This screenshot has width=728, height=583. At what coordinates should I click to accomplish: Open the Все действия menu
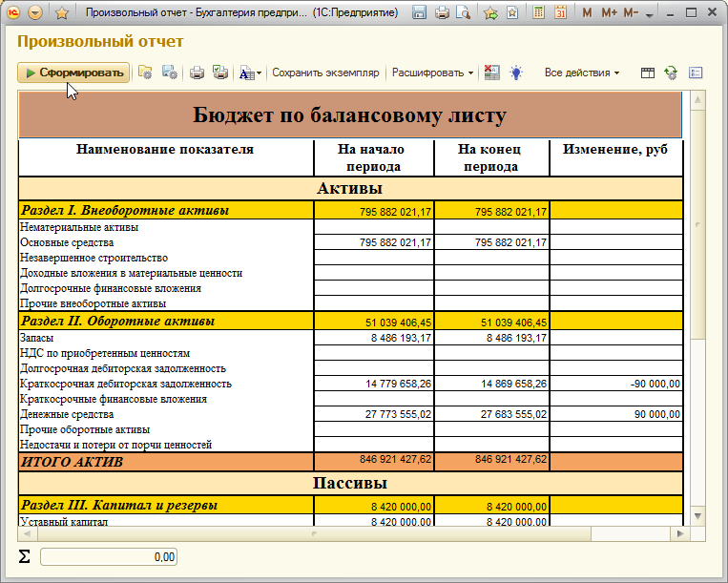[581, 73]
